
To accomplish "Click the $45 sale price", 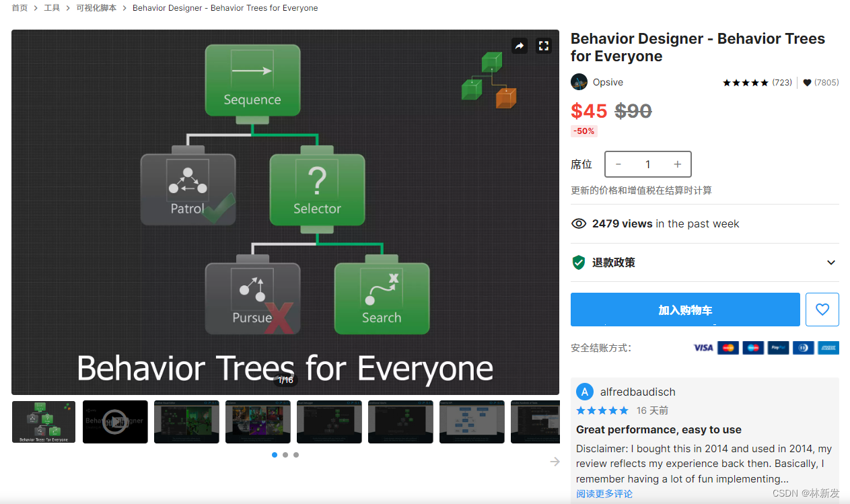I will 589,111.
